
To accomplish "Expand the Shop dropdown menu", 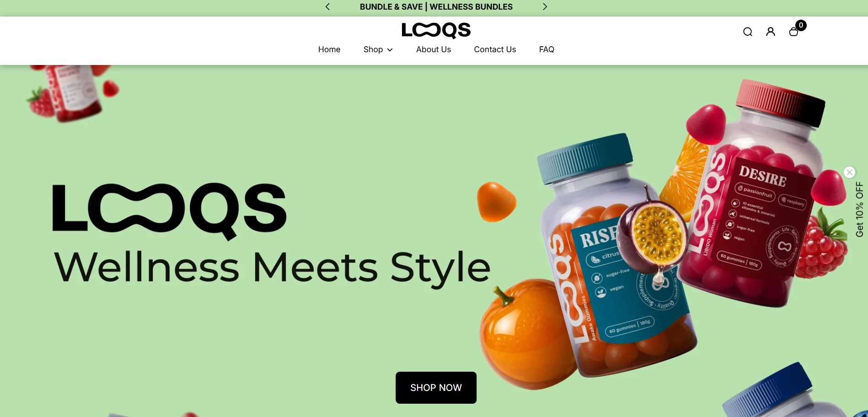I will 378,49.
